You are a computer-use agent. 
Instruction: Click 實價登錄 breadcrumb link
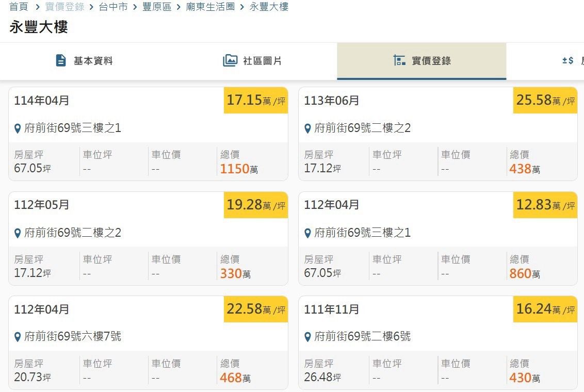(x=65, y=7)
